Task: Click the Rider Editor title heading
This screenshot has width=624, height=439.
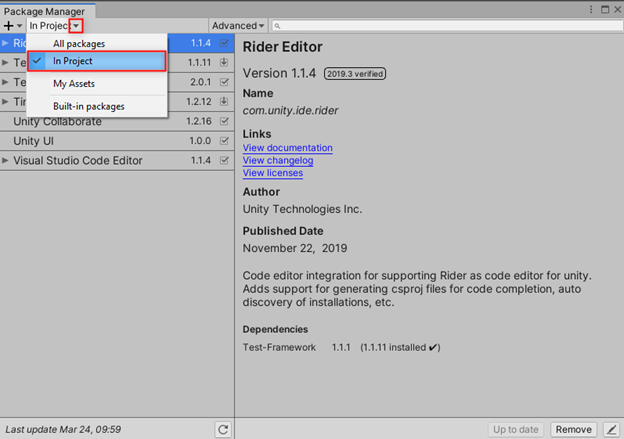Action: click(283, 47)
